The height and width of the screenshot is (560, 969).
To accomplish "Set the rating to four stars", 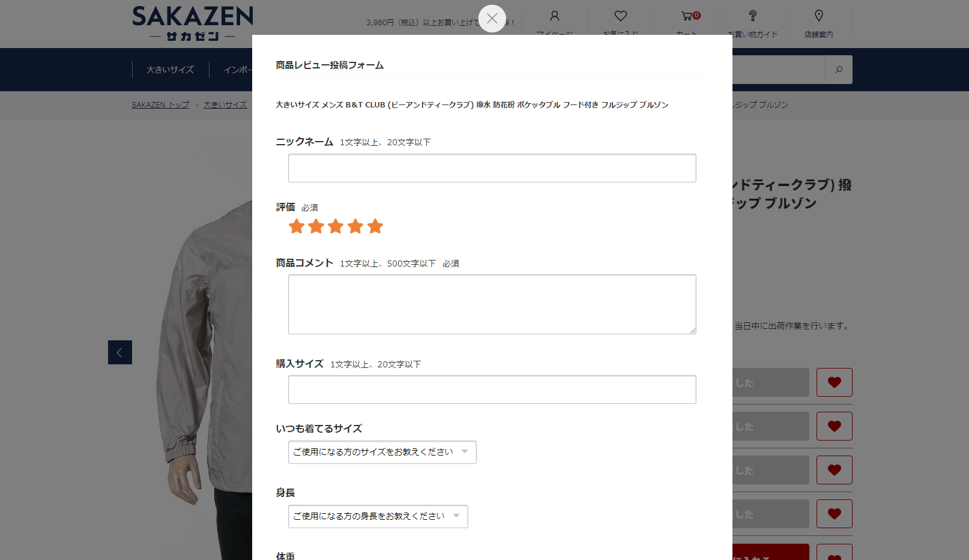I will click(x=356, y=226).
